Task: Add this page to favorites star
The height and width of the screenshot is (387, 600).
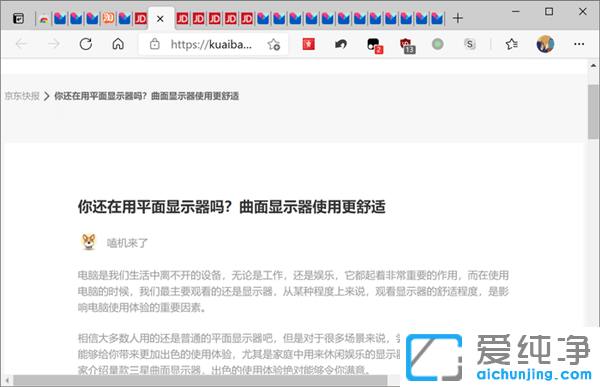Action: [274, 44]
